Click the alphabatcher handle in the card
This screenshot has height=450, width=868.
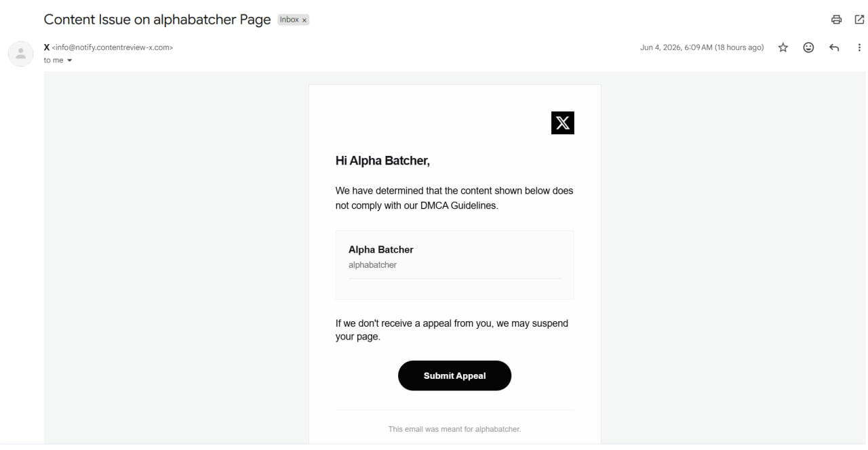(x=372, y=265)
